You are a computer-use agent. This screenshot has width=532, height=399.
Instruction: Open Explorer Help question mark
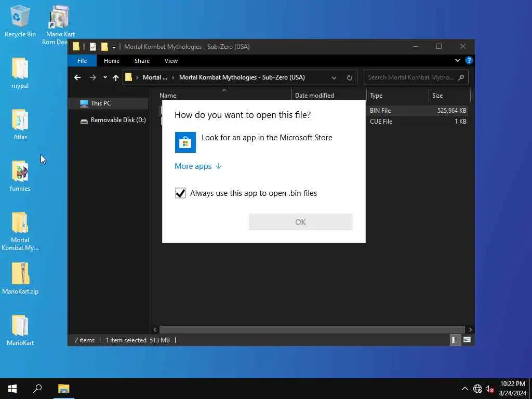pos(469,60)
